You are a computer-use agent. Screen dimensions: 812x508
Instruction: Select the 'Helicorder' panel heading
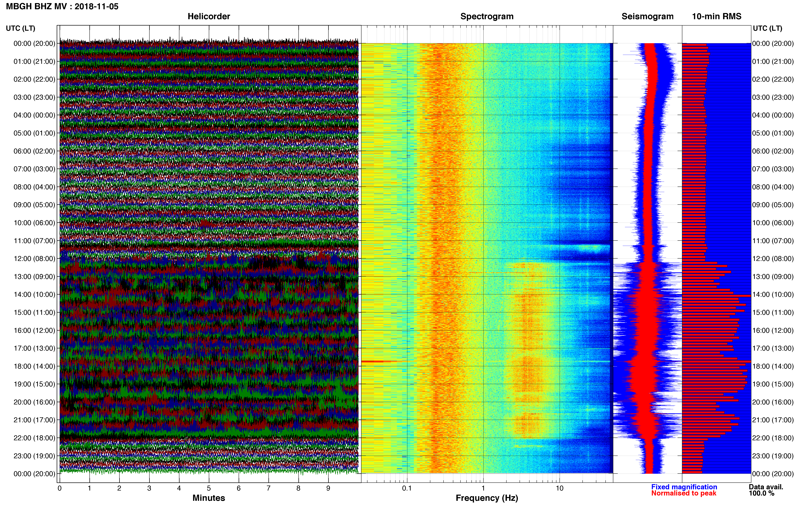pos(209,16)
